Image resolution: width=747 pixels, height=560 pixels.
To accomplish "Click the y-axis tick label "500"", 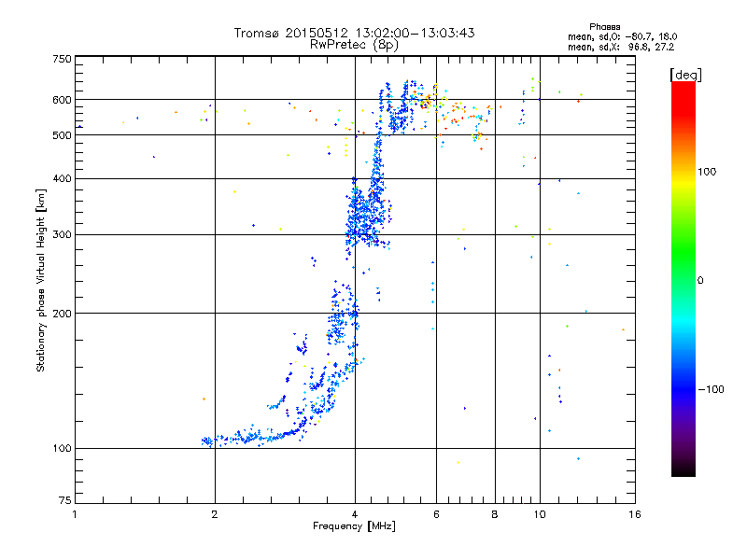I will coord(62,135).
